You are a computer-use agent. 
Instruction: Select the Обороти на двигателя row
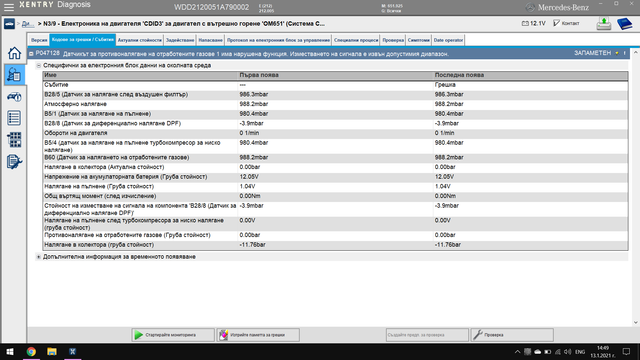click(x=335, y=133)
